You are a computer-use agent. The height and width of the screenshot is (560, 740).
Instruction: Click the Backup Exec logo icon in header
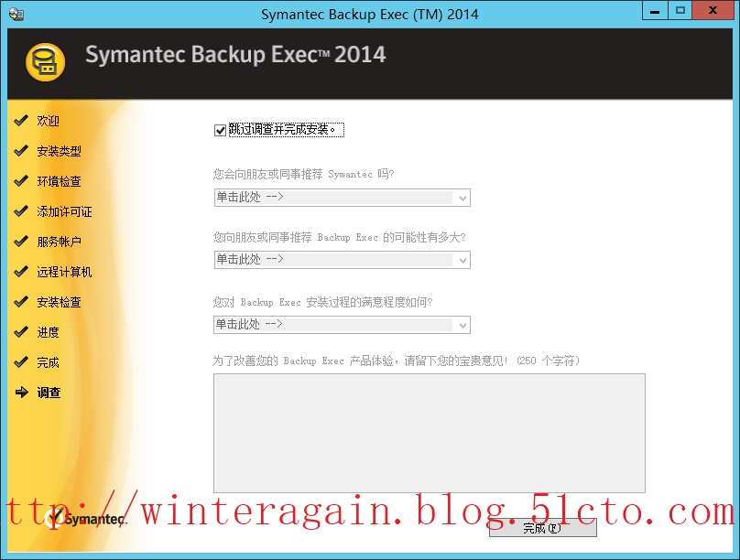point(45,62)
